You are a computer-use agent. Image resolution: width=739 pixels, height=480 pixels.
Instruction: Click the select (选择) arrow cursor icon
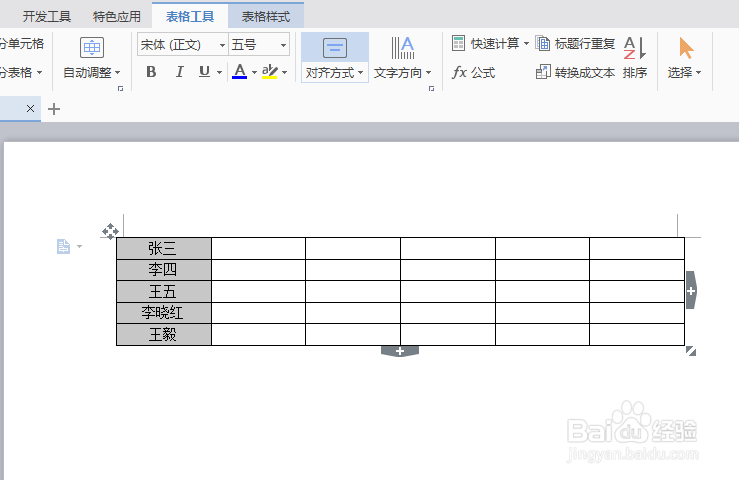686,48
